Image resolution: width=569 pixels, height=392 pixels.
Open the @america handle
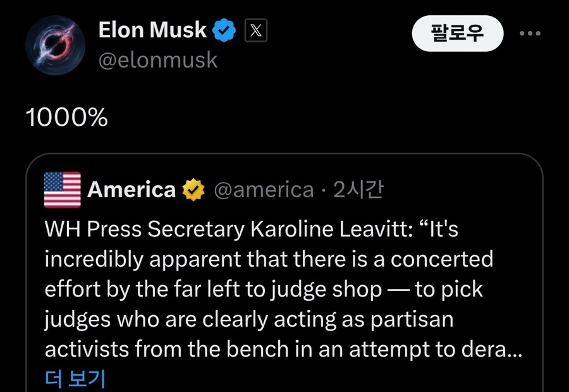pos(264,190)
